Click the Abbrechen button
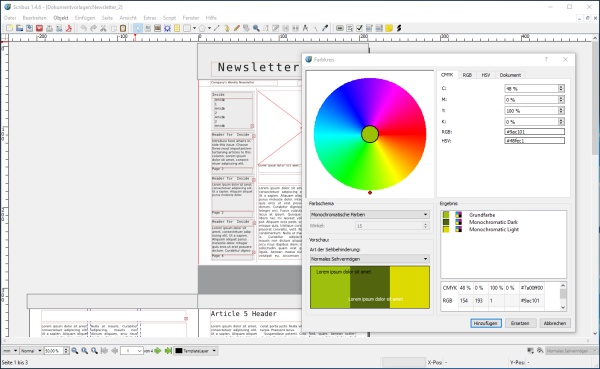600x369 pixels. (x=554, y=323)
